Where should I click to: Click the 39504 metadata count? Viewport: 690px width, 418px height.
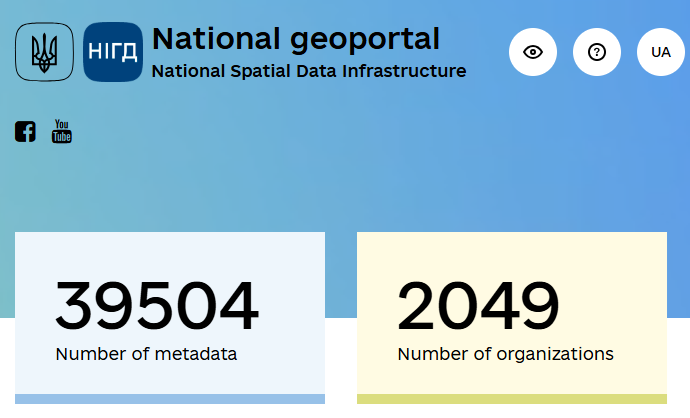pyautogui.click(x=157, y=305)
